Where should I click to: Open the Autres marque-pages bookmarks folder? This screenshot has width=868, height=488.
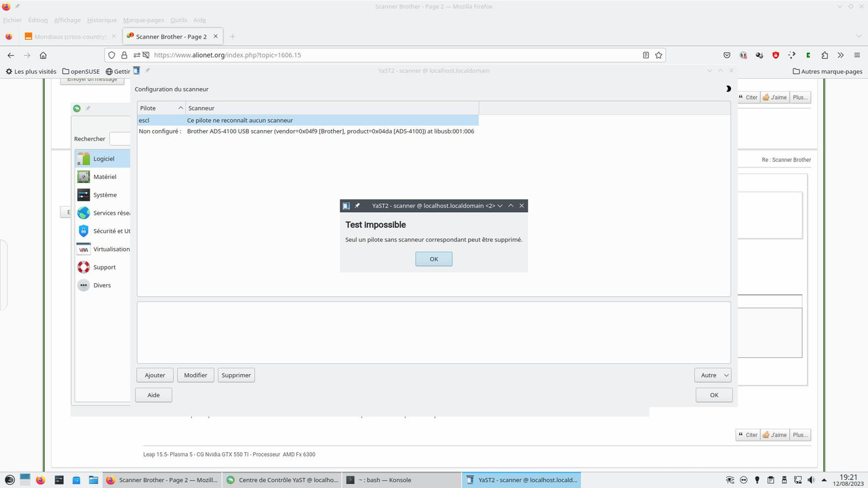pyautogui.click(x=827, y=71)
